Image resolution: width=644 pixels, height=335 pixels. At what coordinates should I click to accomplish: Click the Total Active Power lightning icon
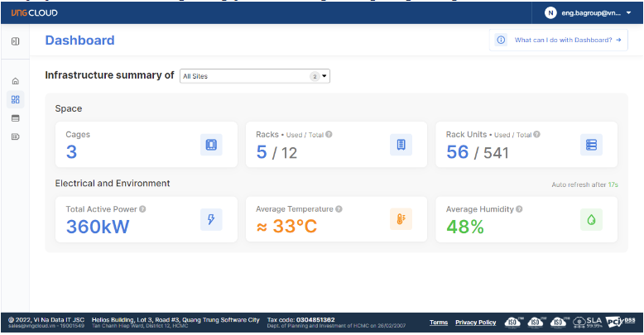tap(211, 219)
